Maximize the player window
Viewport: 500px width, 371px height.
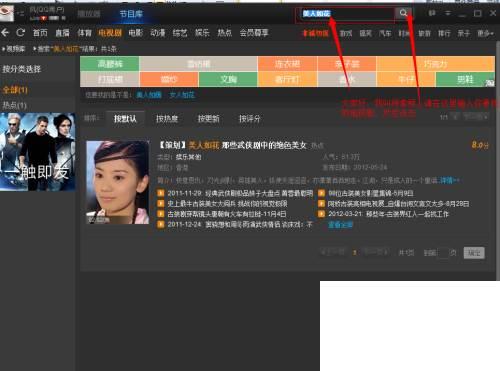(477, 13)
